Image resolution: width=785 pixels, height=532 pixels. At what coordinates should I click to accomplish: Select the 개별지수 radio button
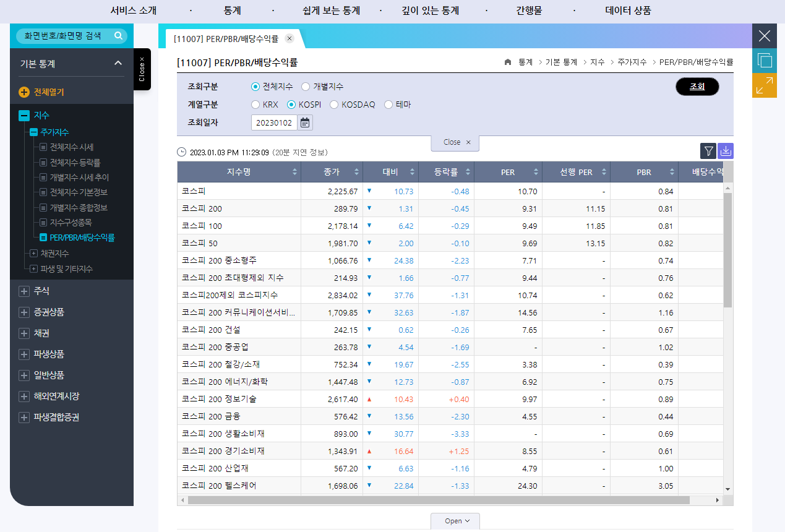tap(306, 87)
